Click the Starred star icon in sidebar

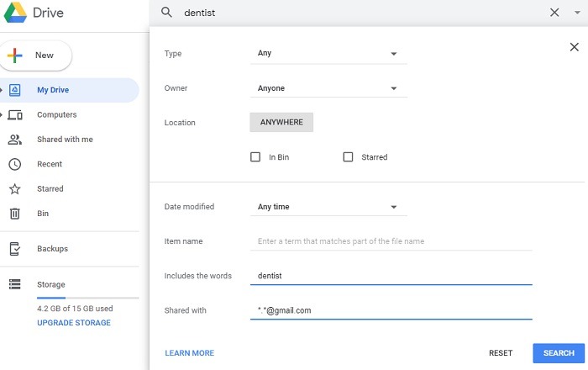point(15,188)
